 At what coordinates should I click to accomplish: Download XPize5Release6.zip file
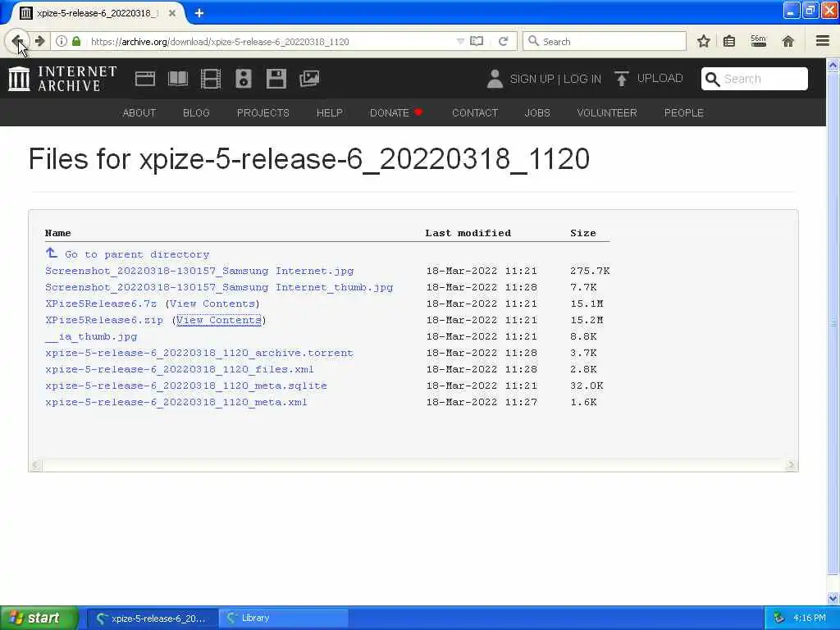[x=104, y=321]
